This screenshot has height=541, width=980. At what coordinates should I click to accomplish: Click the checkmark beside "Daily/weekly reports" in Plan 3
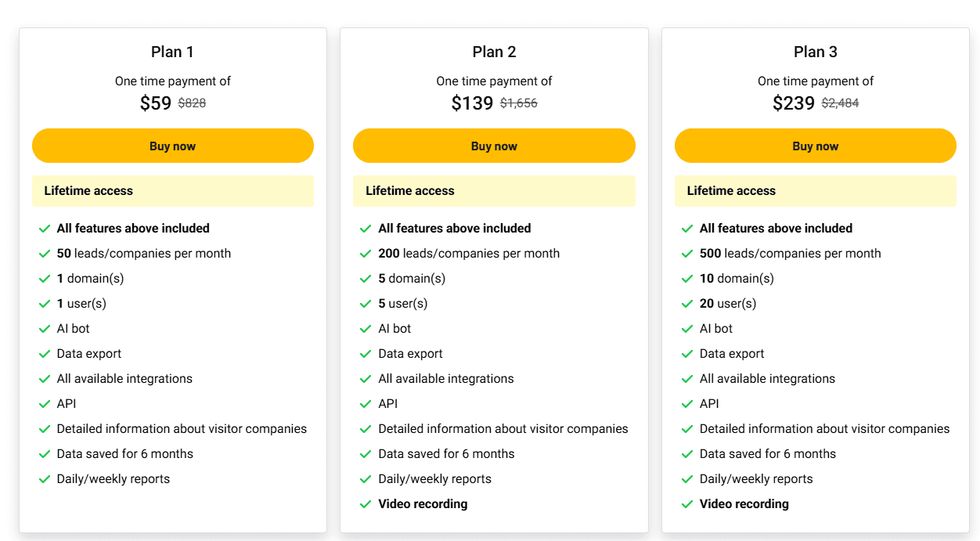coord(686,478)
